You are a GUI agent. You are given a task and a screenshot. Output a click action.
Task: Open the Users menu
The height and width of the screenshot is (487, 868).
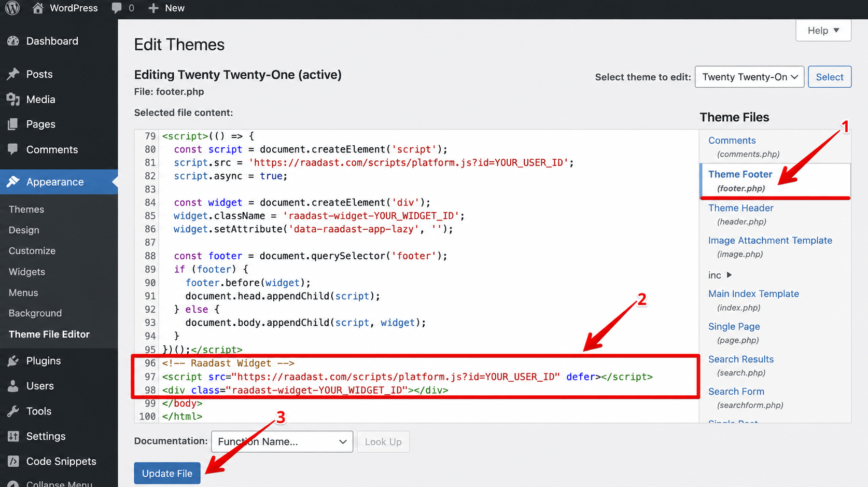pyautogui.click(x=40, y=386)
